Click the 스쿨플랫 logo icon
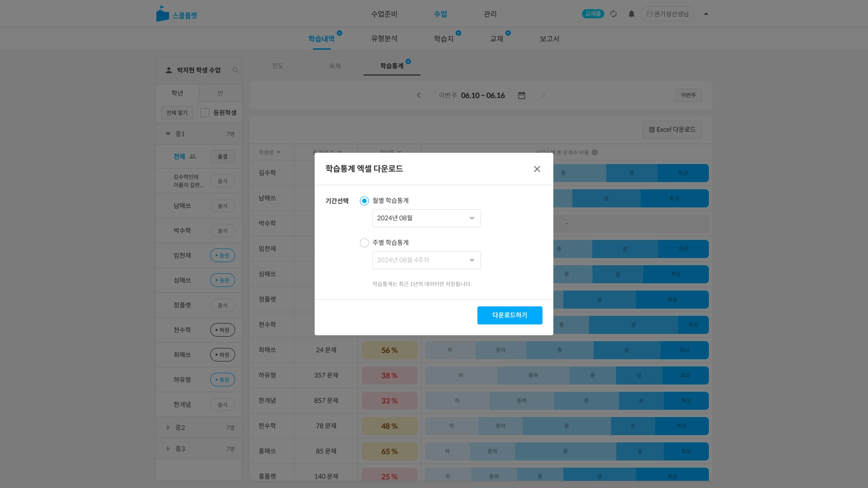 point(162,14)
